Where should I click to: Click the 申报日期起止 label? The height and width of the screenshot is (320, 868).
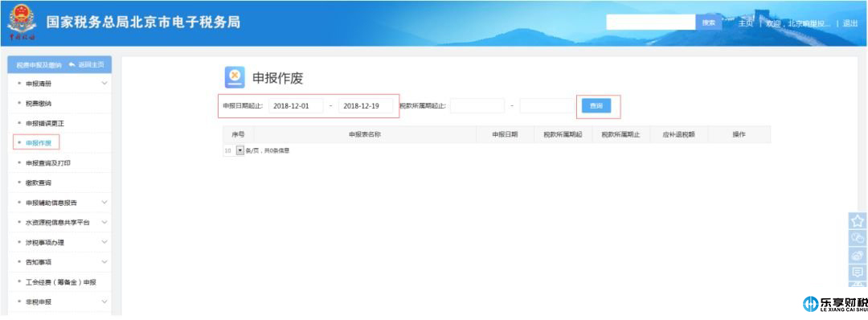click(x=243, y=106)
